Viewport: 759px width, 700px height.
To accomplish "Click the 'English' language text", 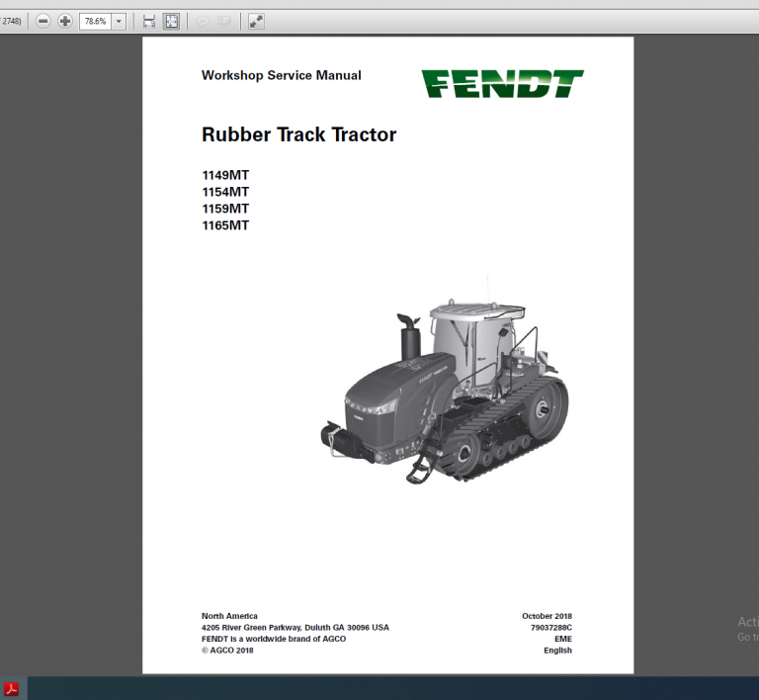I will click(557, 651).
